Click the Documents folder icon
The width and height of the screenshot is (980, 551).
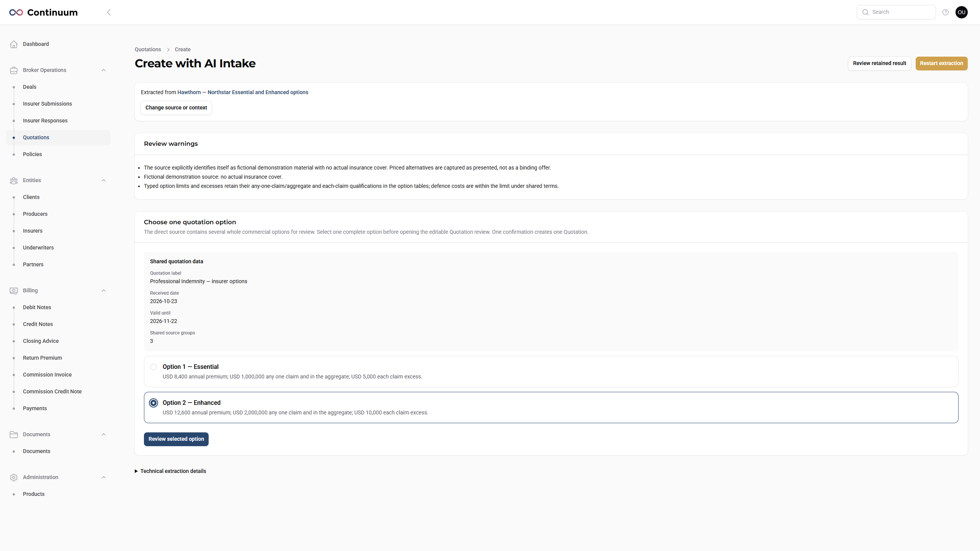(14, 434)
